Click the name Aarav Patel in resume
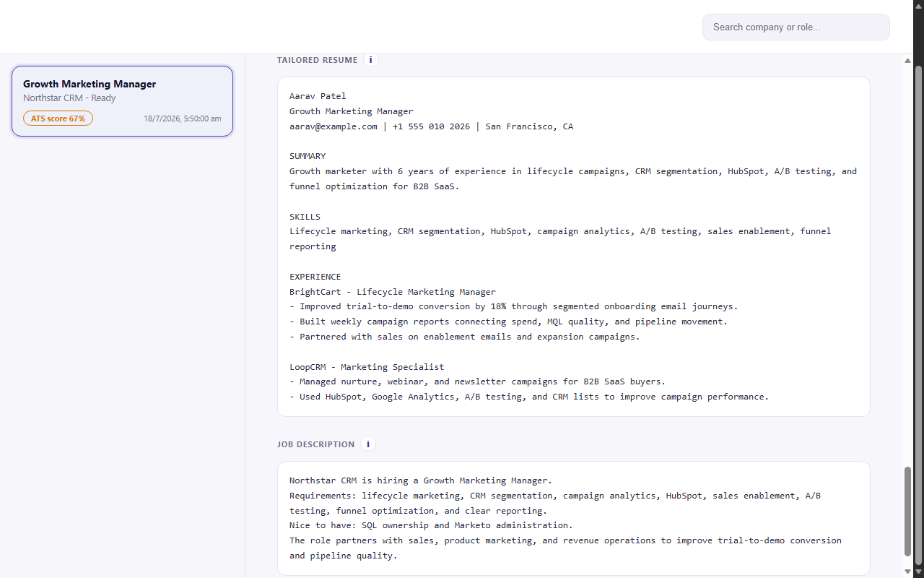 (318, 96)
